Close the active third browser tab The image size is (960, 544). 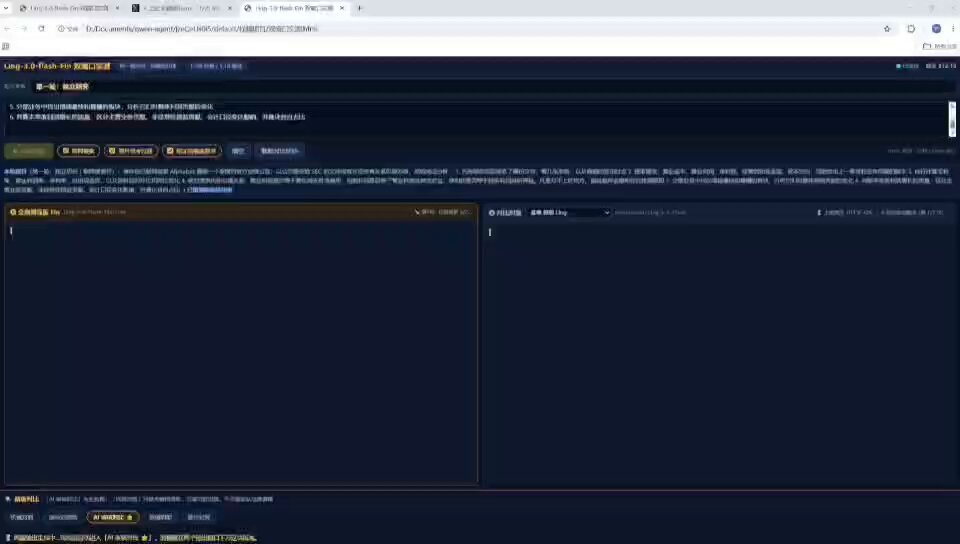pos(342,8)
